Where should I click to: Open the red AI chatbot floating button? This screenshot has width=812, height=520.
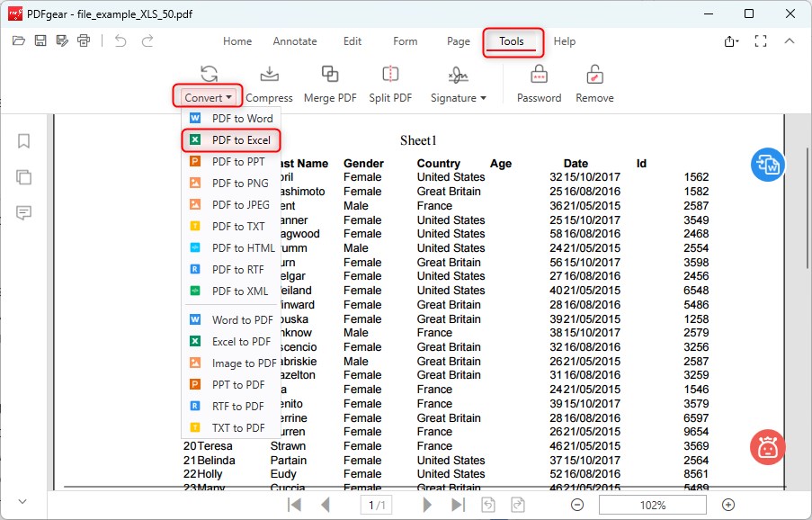(767, 447)
